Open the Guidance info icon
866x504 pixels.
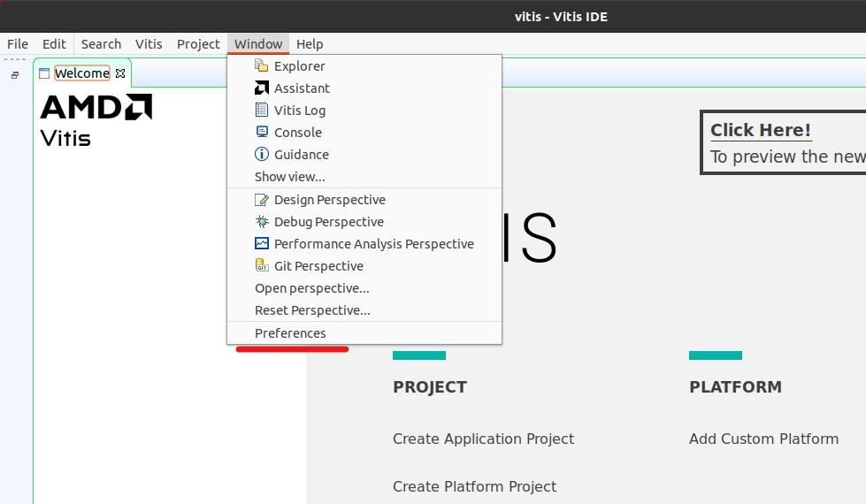click(x=261, y=155)
